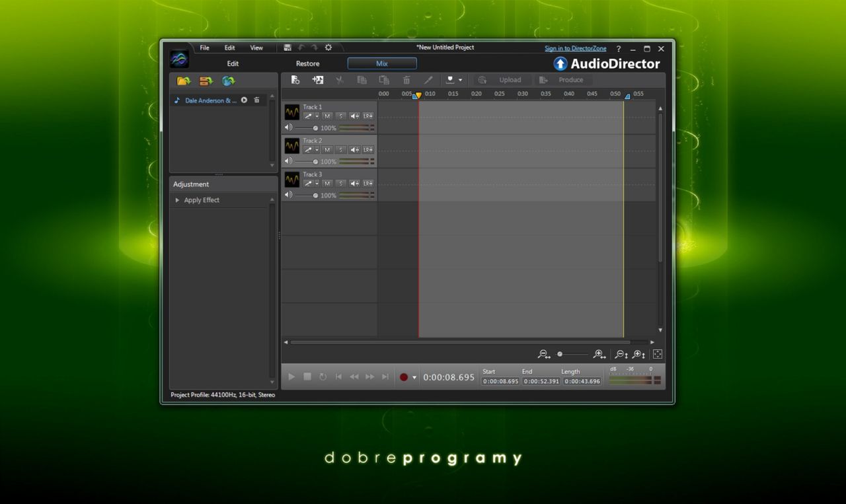Click the timeline horizontal scrollbar
Screen dimensions: 846x504
click(x=461, y=342)
